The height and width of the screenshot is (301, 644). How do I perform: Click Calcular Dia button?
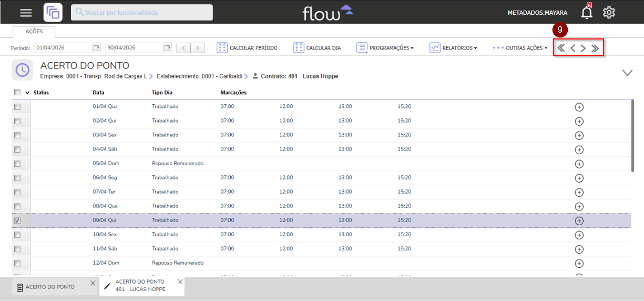[x=317, y=48]
